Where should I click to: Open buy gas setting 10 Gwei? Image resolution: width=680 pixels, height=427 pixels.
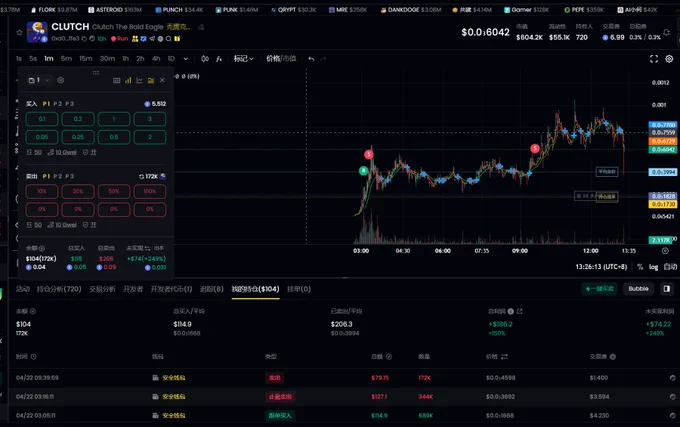[62, 152]
